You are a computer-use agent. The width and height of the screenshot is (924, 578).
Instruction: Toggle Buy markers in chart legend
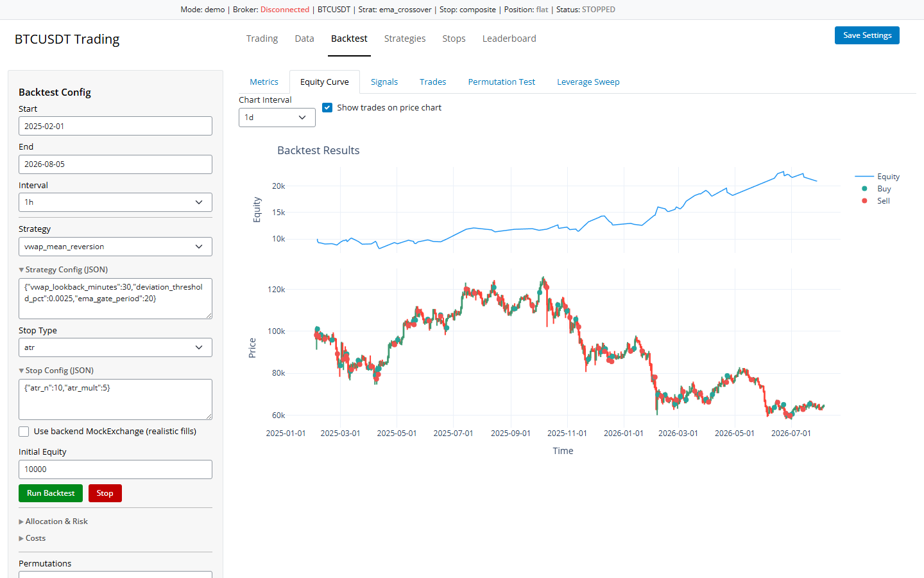tap(877, 189)
